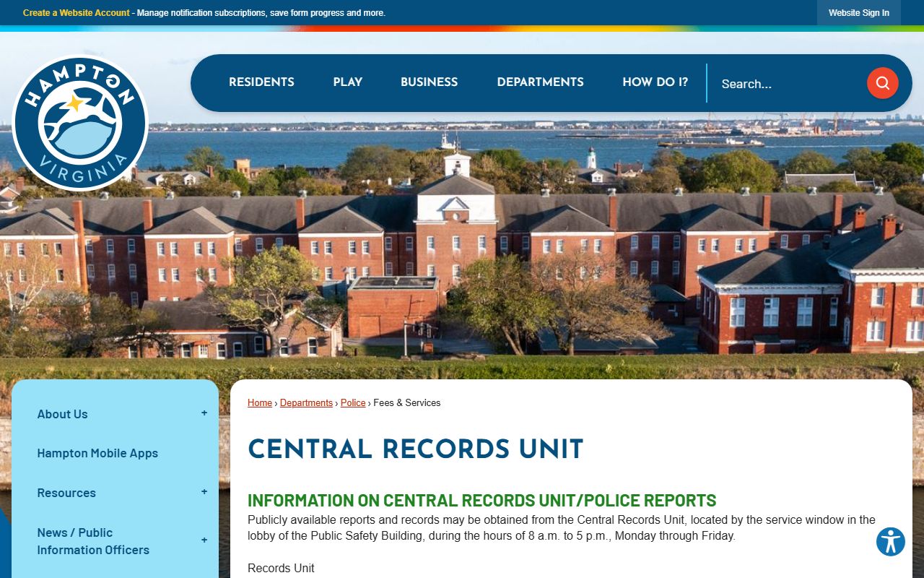Go to the Home breadcrumb link

point(260,403)
